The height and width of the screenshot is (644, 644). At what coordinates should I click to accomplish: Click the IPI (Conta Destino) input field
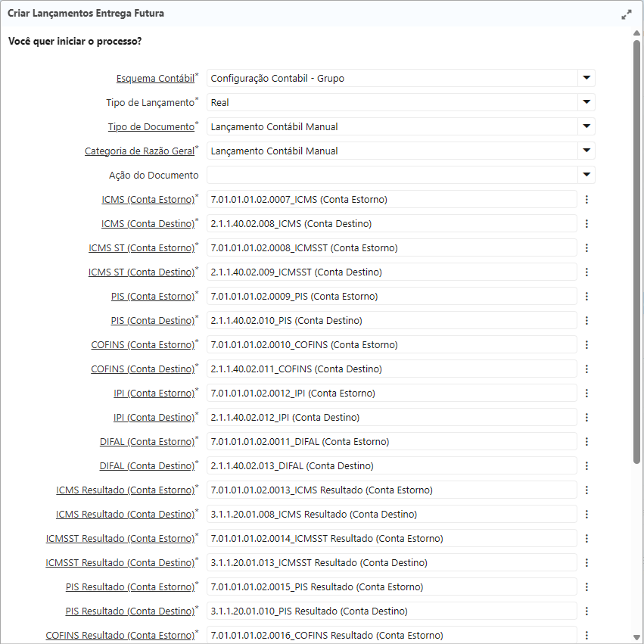391,418
